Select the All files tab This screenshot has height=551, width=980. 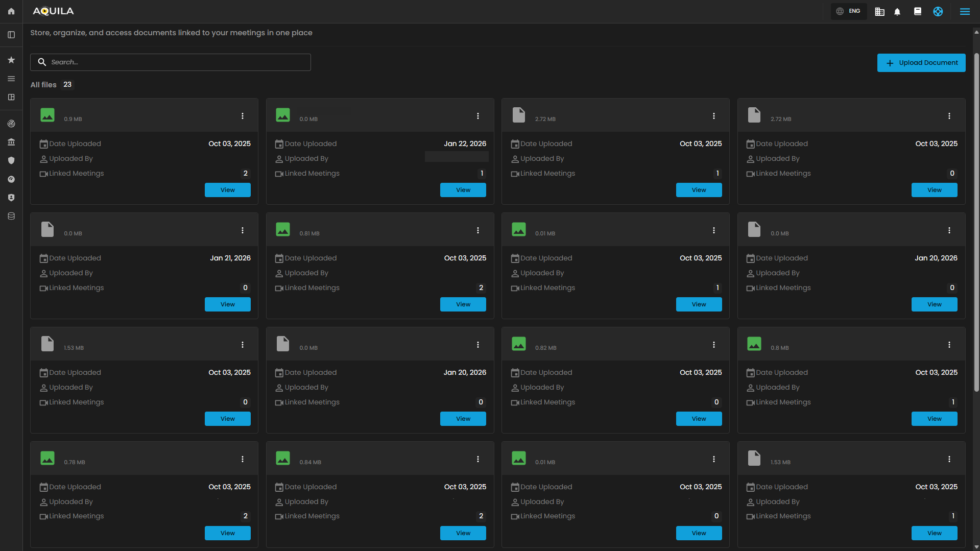(x=43, y=85)
